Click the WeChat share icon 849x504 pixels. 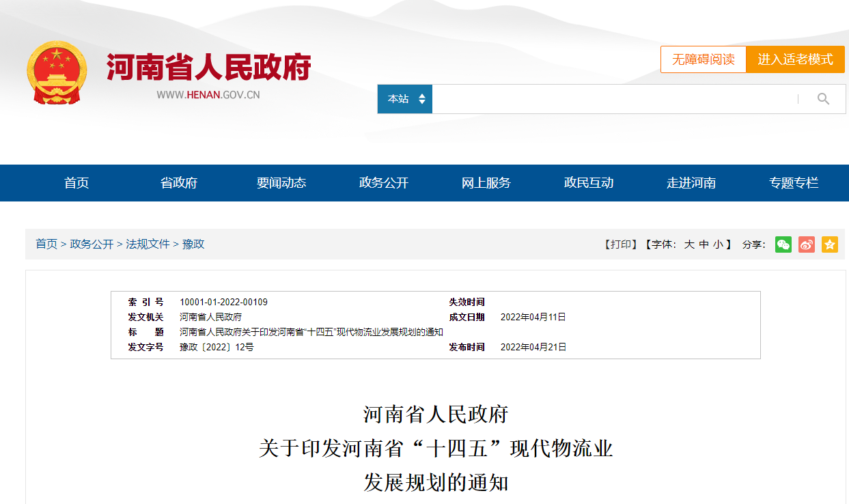[x=783, y=244]
